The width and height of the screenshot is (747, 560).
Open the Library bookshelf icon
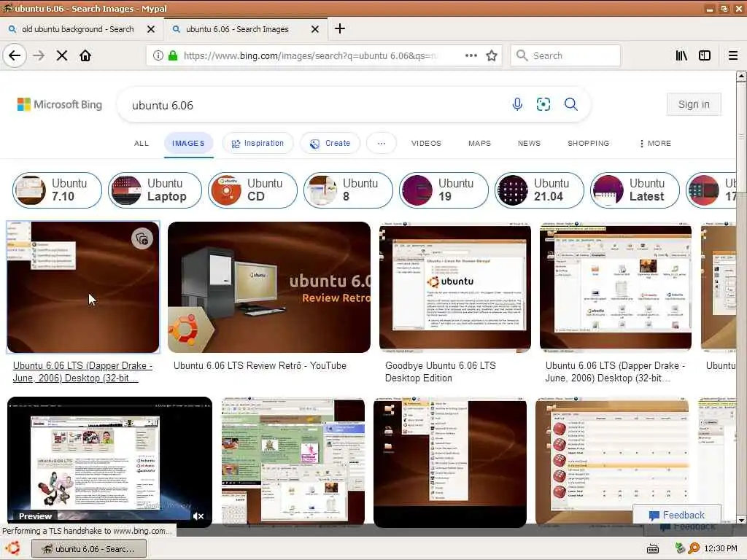tap(681, 55)
